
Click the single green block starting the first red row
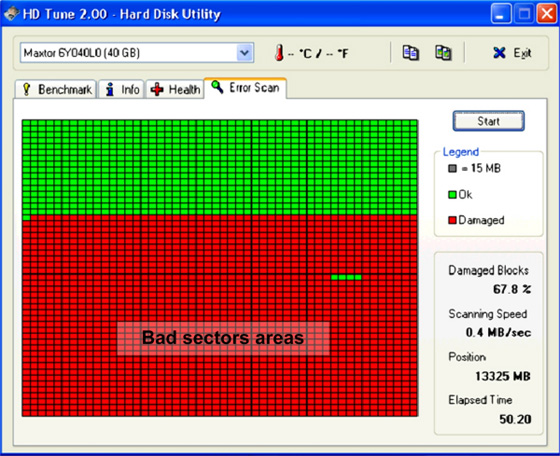[x=26, y=218]
